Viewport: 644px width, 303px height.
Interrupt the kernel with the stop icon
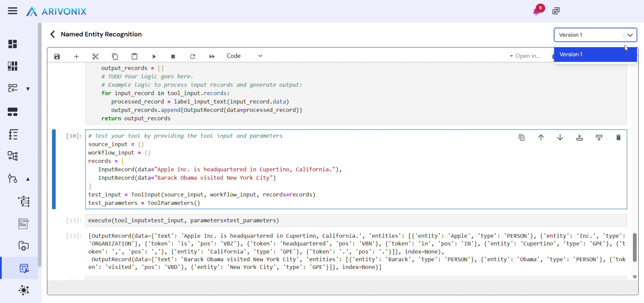pyautogui.click(x=173, y=56)
